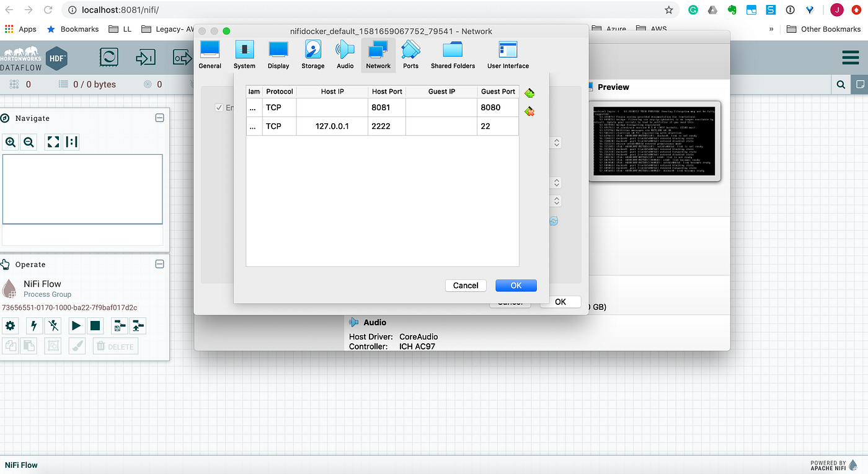Open the NiFi global hamburger menu

pos(851,58)
